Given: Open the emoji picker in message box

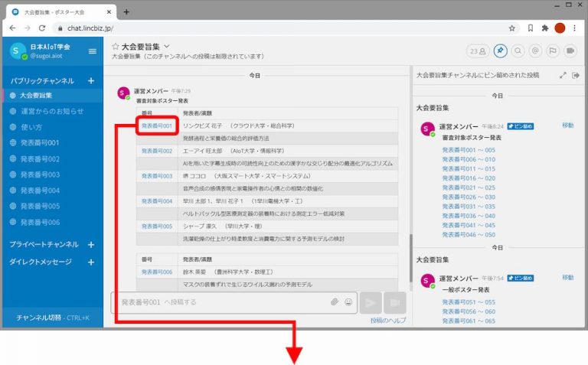Looking at the screenshot, I should (x=348, y=302).
